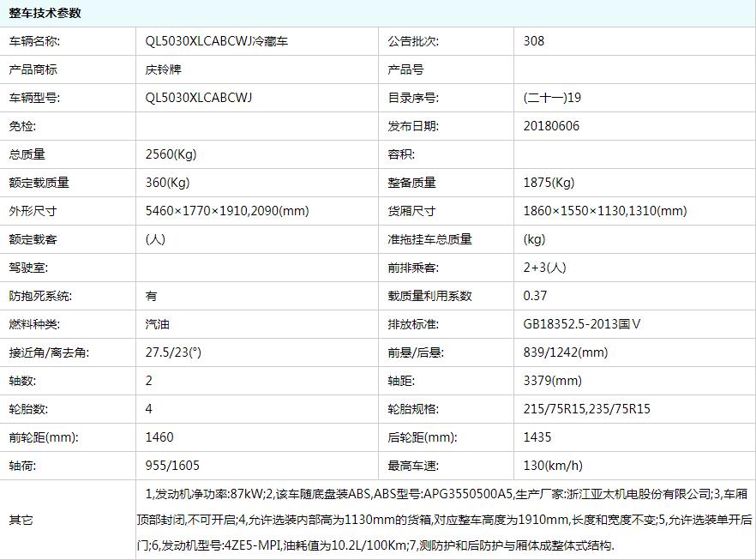Image resolution: width=756 pixels, height=560 pixels.
Task: Select curb weight value 1875(Kg)
Action: click(x=549, y=183)
